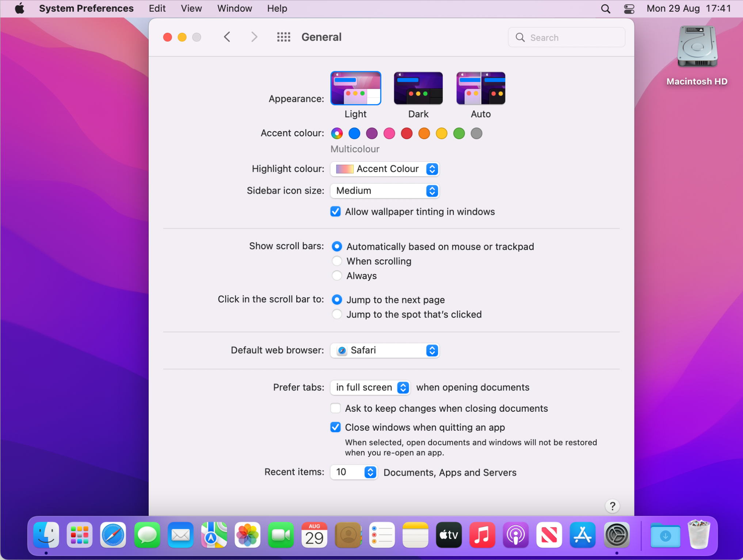Toggle Close windows when quitting an app

[335, 427]
